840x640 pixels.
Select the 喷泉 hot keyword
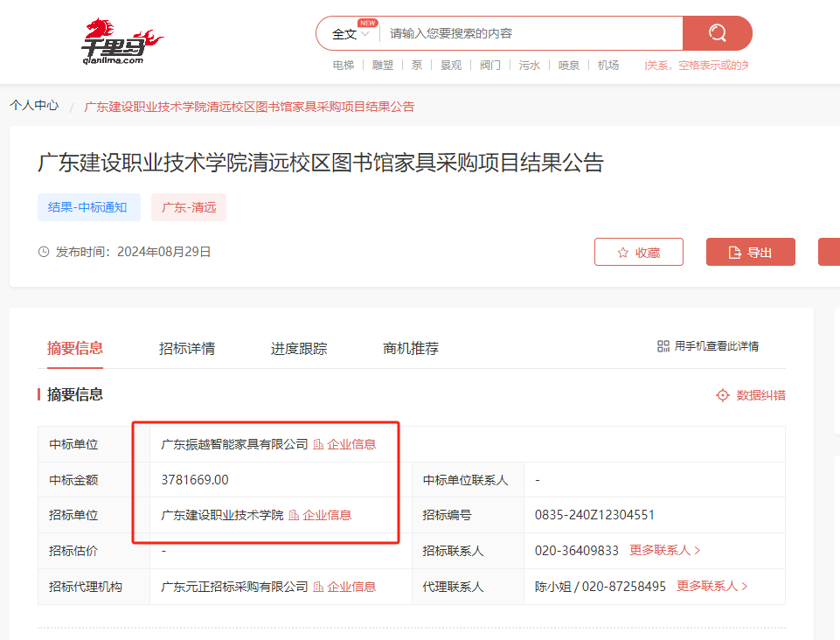(x=569, y=66)
